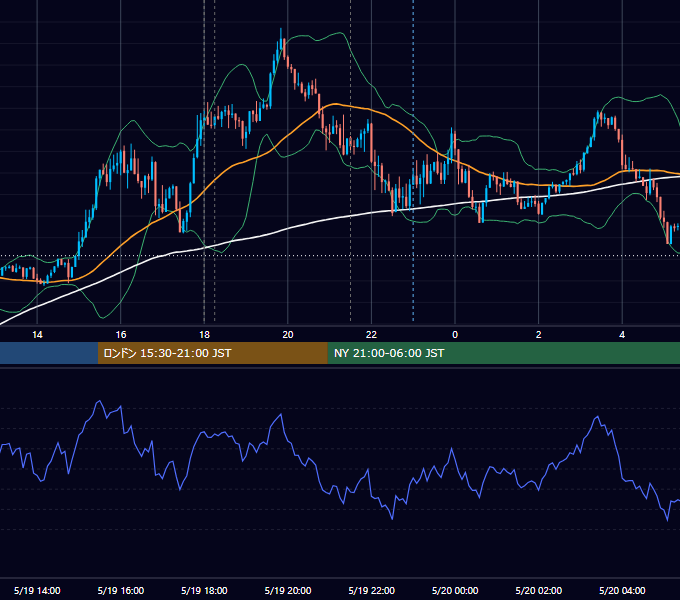This screenshot has width=680, height=600.
Task: Click the hour label 16 on price chart axis
Action: [x=121, y=335]
